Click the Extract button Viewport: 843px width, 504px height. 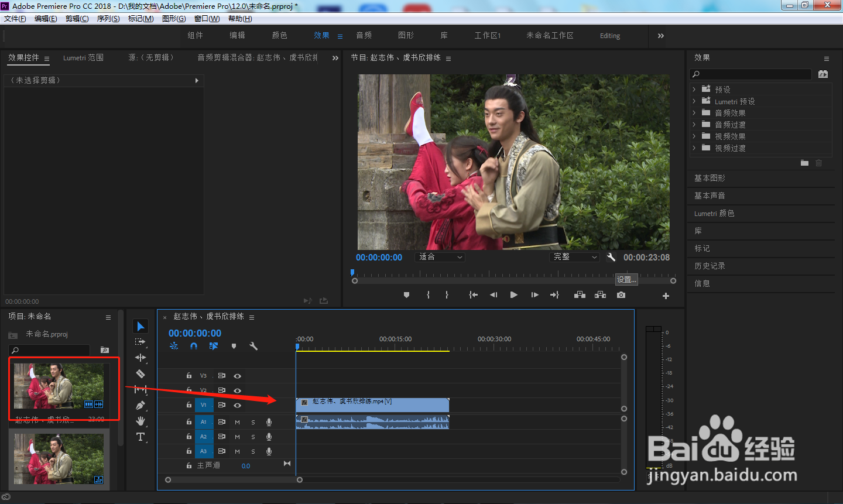600,295
